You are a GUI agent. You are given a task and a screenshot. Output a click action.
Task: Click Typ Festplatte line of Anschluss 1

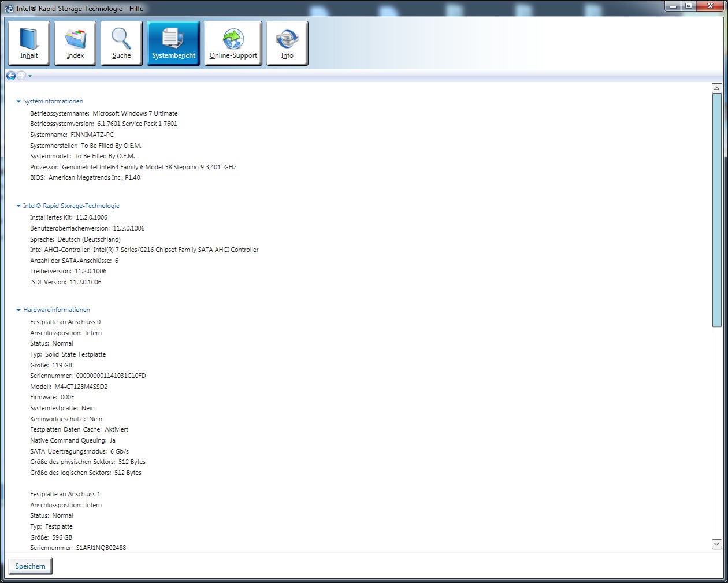[x=51, y=526]
